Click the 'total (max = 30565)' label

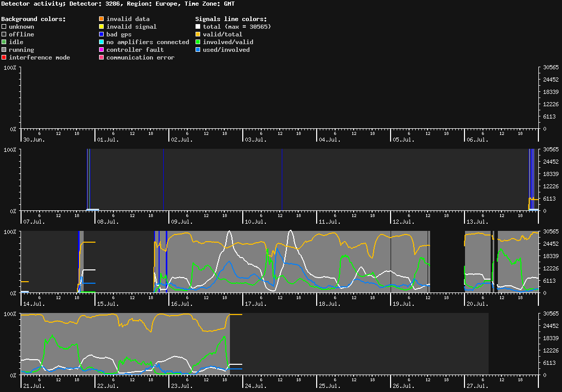(x=237, y=27)
